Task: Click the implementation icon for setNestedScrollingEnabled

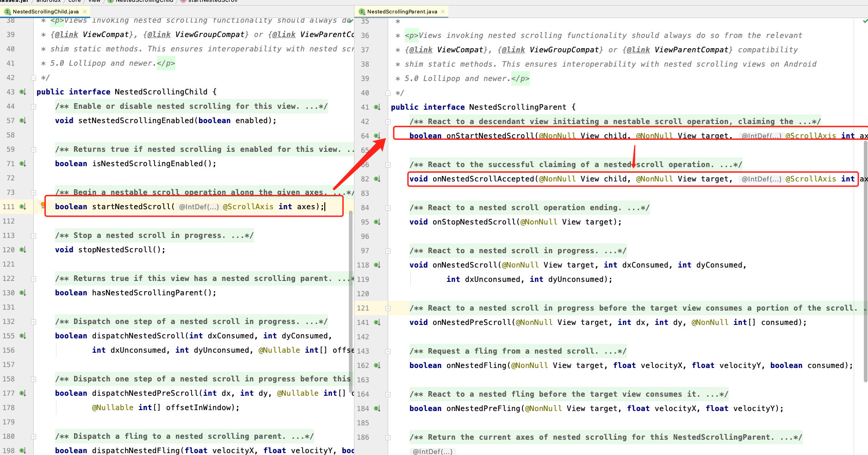Action: [x=22, y=120]
